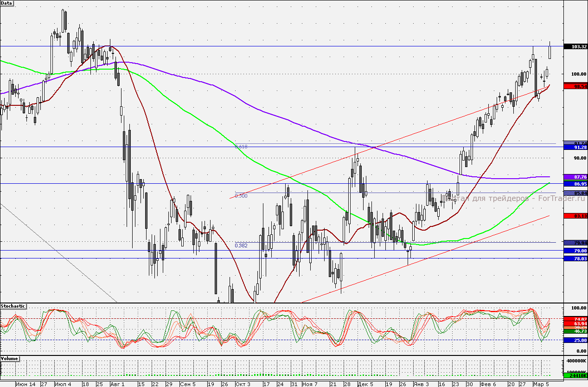The width and height of the screenshot is (588, 387).
Task: Click the Июл 4 date marker
Action: pos(63,384)
